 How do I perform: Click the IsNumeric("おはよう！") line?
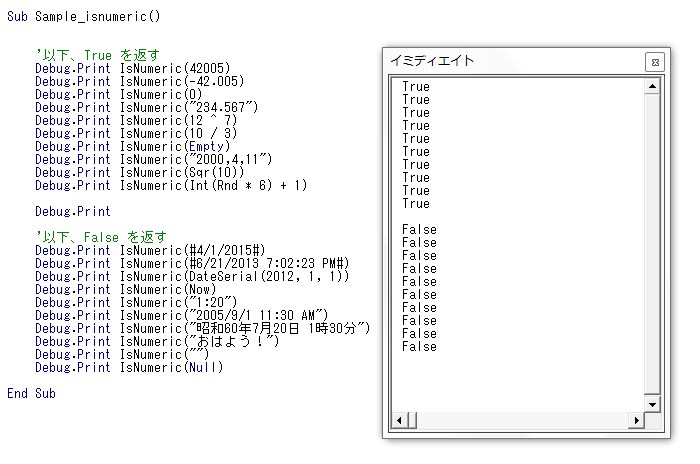click(157, 341)
